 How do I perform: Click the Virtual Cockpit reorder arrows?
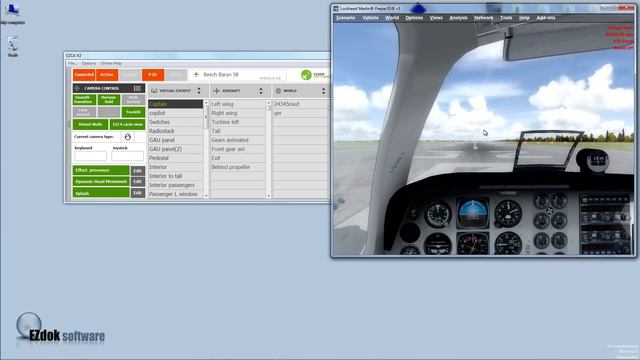point(199,91)
